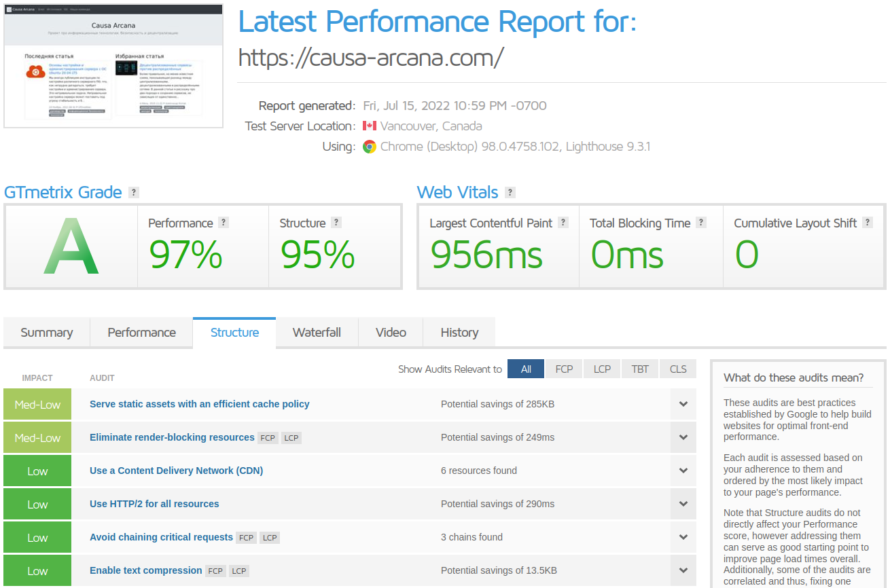
Task: Click the 956ms Largest Contentful Paint value
Action: pyautogui.click(x=486, y=255)
